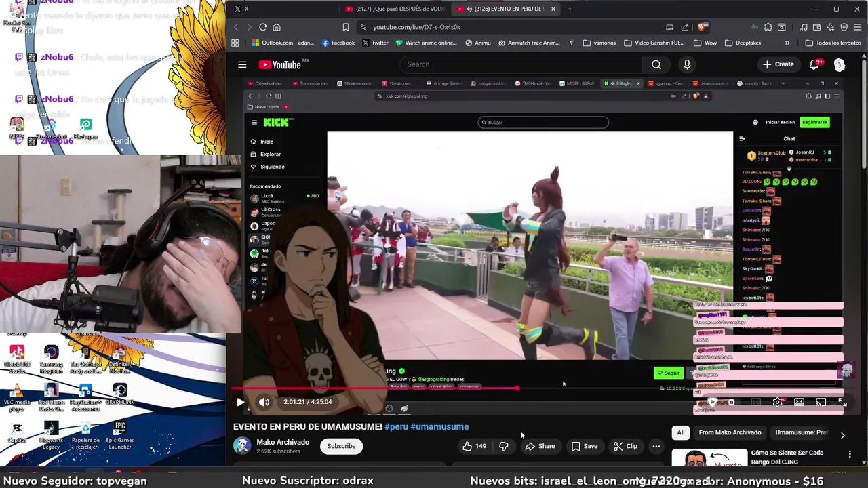Image resolution: width=868 pixels, height=488 pixels.
Task: Cast video with Play on TV icon
Action: [821, 402]
